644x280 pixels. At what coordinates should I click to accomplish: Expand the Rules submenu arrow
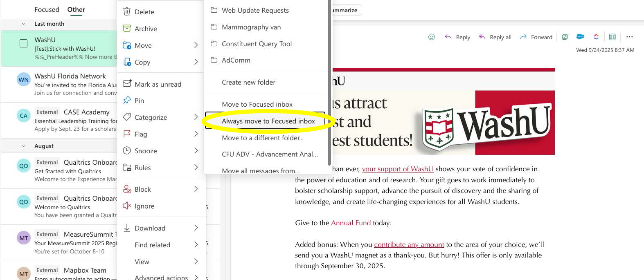(x=196, y=167)
